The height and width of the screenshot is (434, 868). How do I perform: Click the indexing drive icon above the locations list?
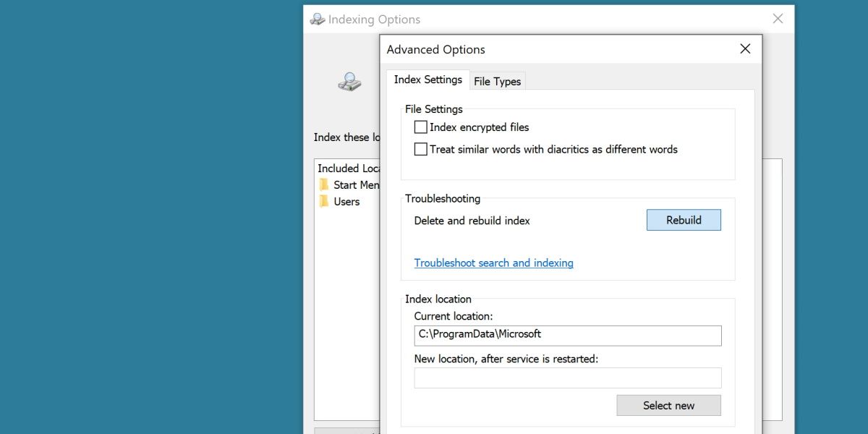(348, 81)
